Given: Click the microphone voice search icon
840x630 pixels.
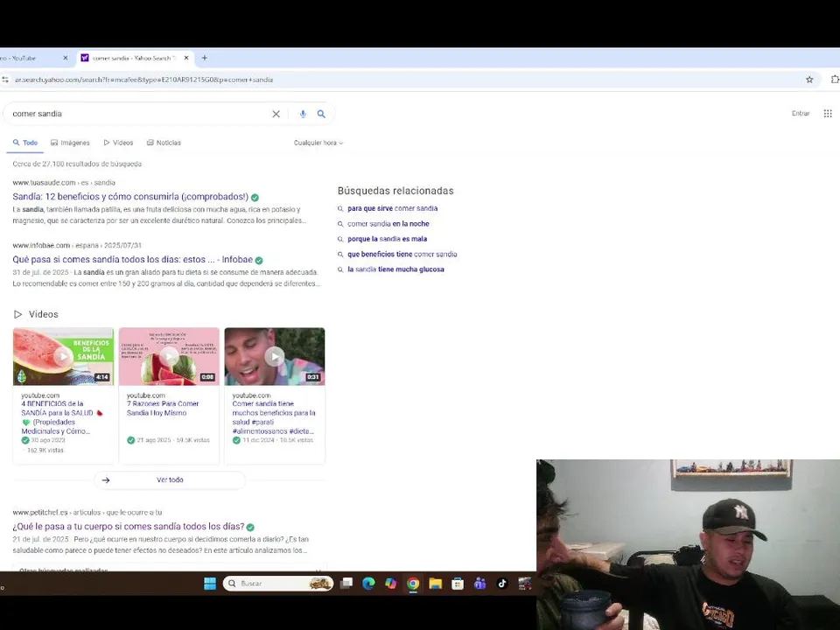Looking at the screenshot, I should click(303, 114).
